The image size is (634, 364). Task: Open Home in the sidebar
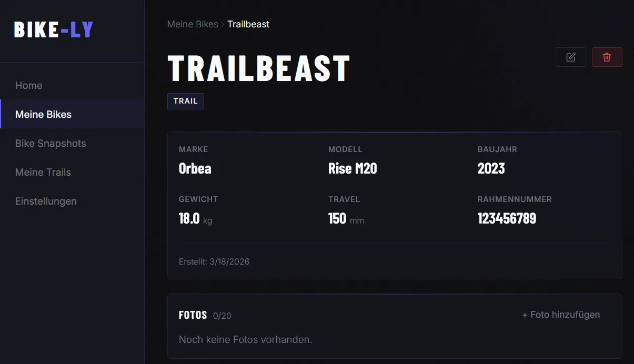29,86
